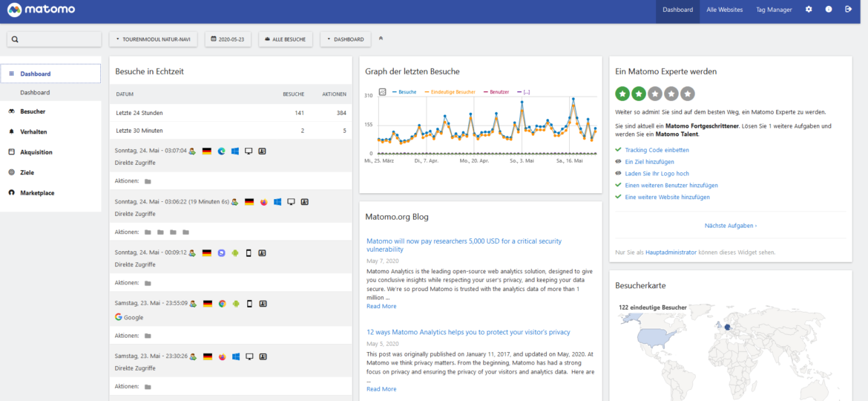Click the Matomo logo

pos(42,10)
